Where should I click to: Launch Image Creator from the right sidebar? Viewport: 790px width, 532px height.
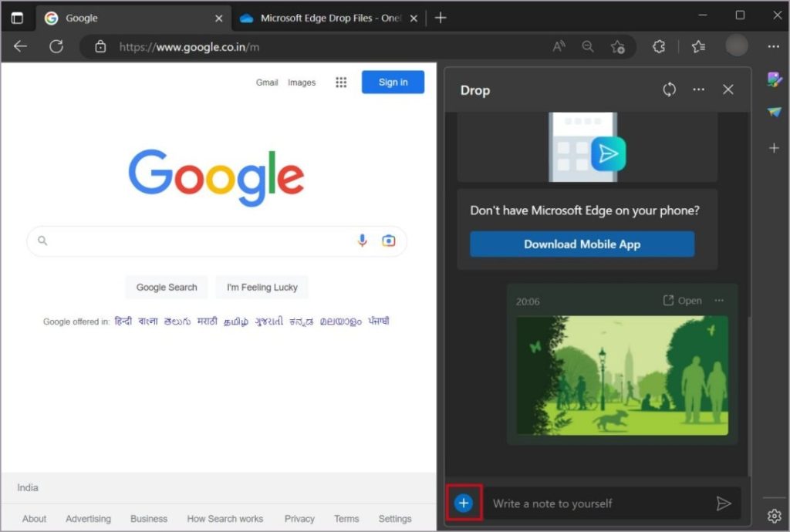774,79
